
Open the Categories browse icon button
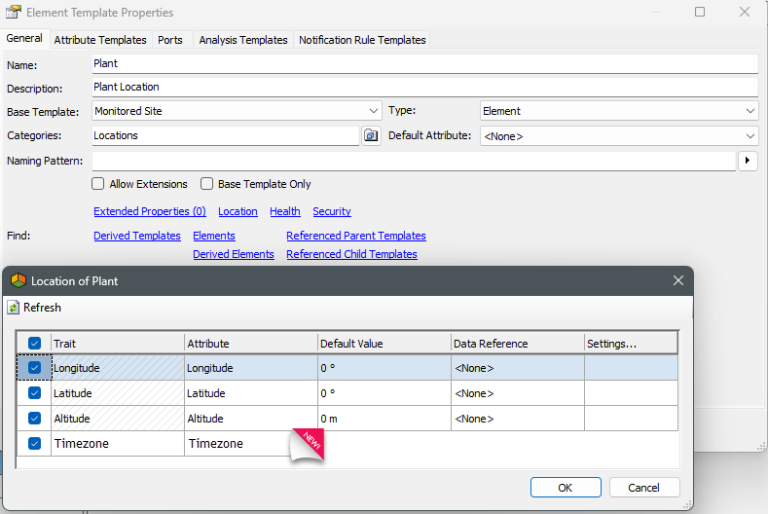click(x=371, y=135)
